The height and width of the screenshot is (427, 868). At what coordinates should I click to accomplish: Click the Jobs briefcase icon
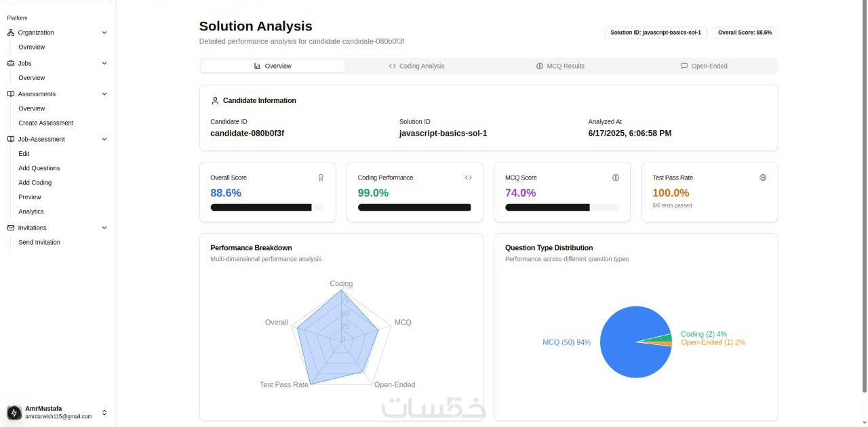click(11, 63)
